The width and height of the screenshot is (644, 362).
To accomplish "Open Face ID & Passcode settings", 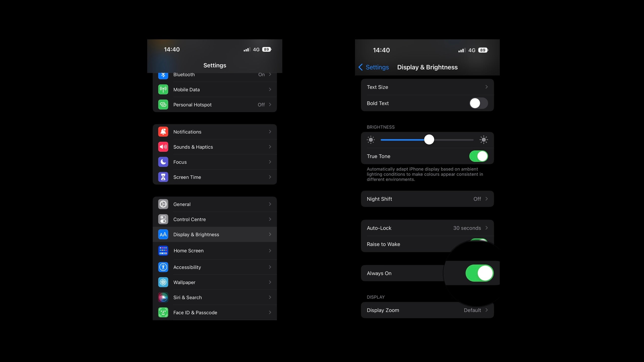I will 215,312.
